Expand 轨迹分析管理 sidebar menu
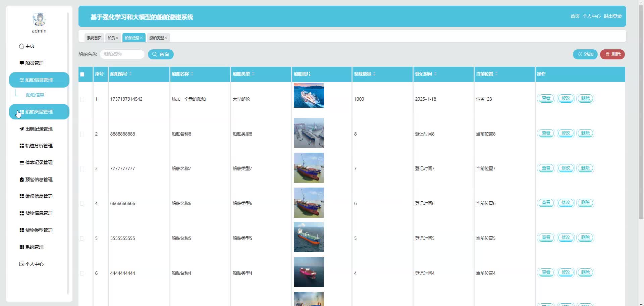This screenshot has height=306, width=644. click(x=36, y=146)
